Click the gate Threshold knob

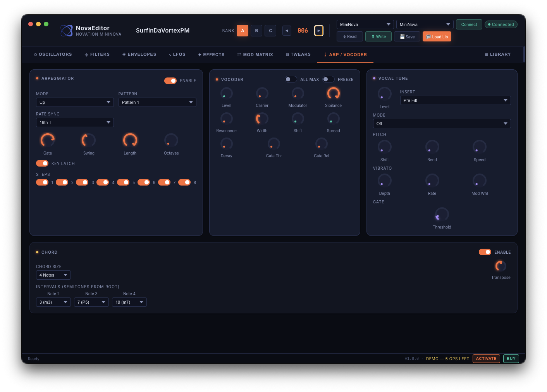[442, 215]
